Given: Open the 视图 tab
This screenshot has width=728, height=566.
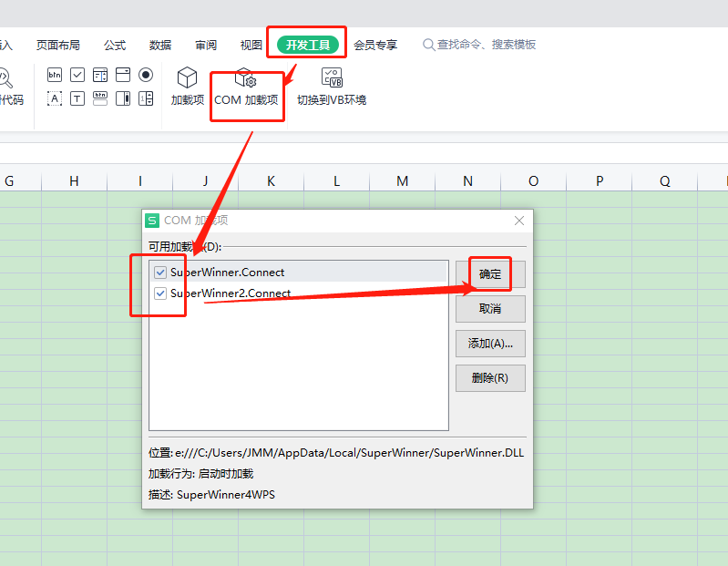Looking at the screenshot, I should pos(251,45).
